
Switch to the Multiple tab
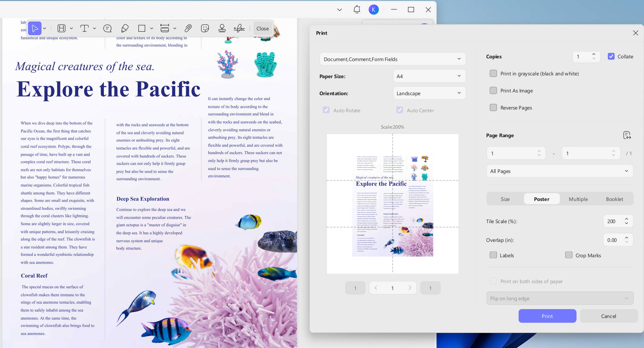578,199
